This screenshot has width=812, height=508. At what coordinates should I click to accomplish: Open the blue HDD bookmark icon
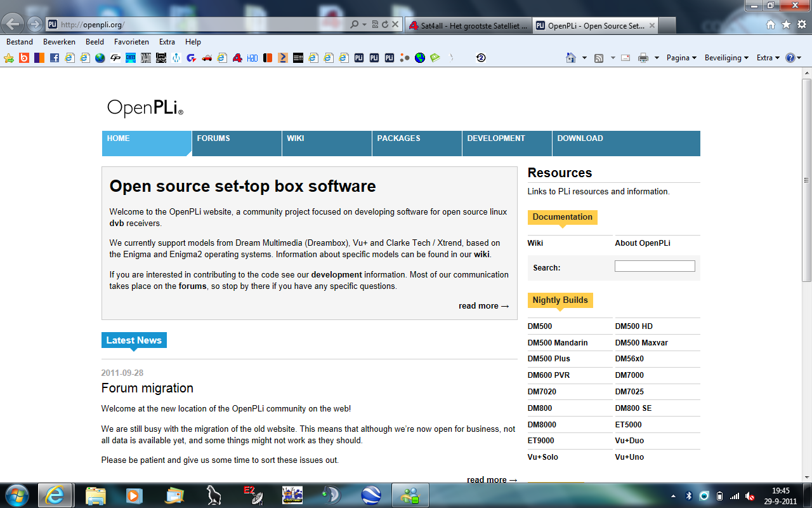pyautogui.click(x=252, y=58)
